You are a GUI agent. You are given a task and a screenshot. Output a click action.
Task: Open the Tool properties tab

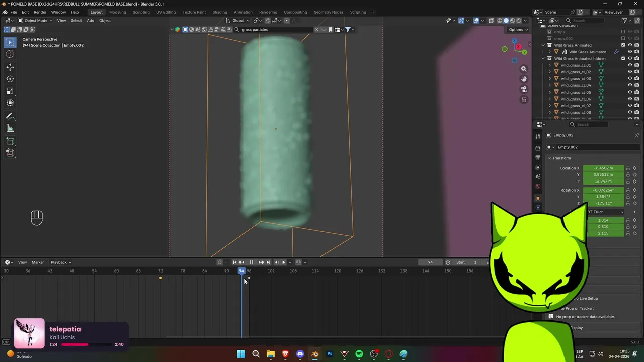[x=538, y=136]
